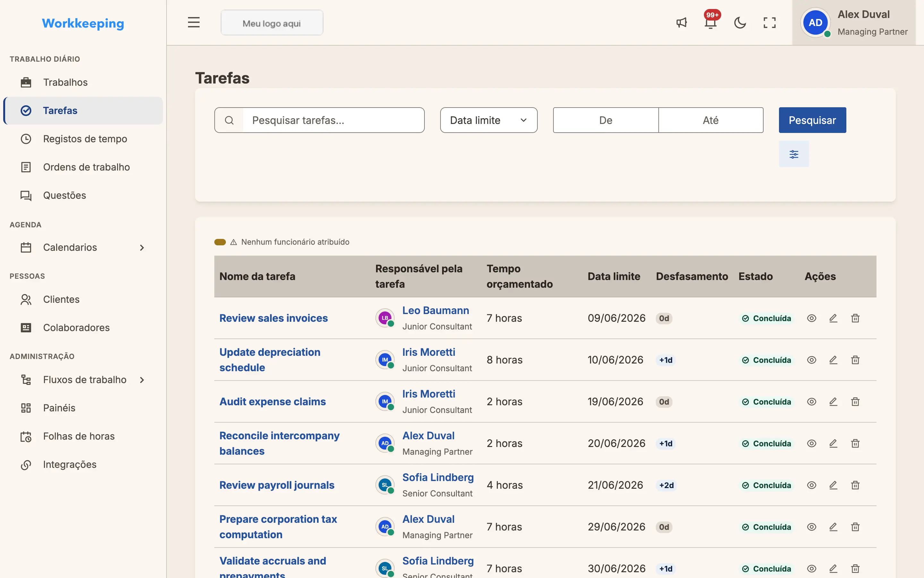Screen dimensions: 924x578
Task: Click Meu logo aqui placeholder
Action: tap(272, 23)
